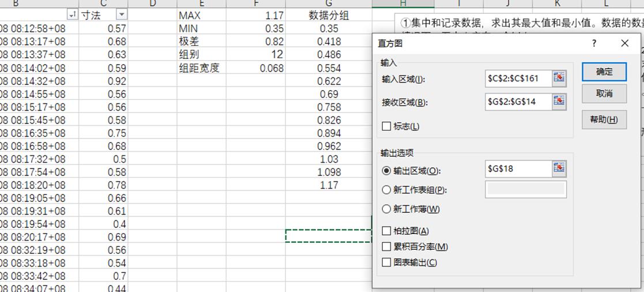Select the cell with value 0.622

[x=329, y=81]
